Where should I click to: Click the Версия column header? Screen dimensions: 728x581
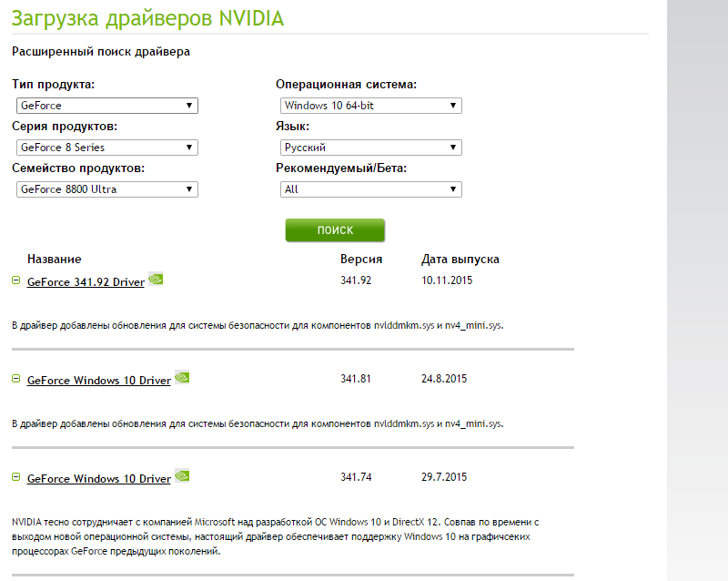(361, 260)
